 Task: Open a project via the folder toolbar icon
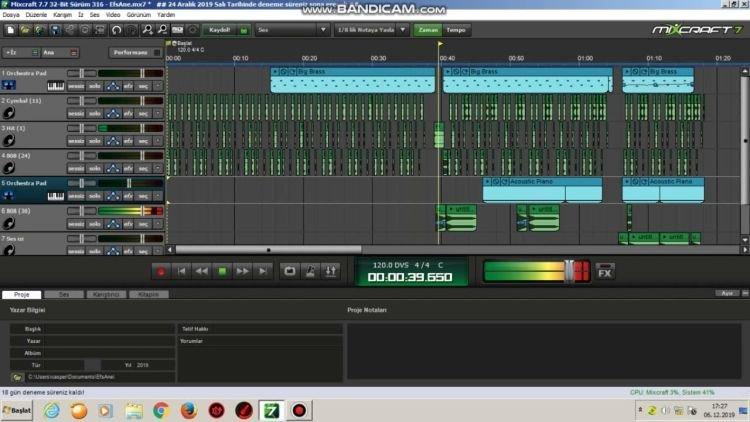coord(25,30)
